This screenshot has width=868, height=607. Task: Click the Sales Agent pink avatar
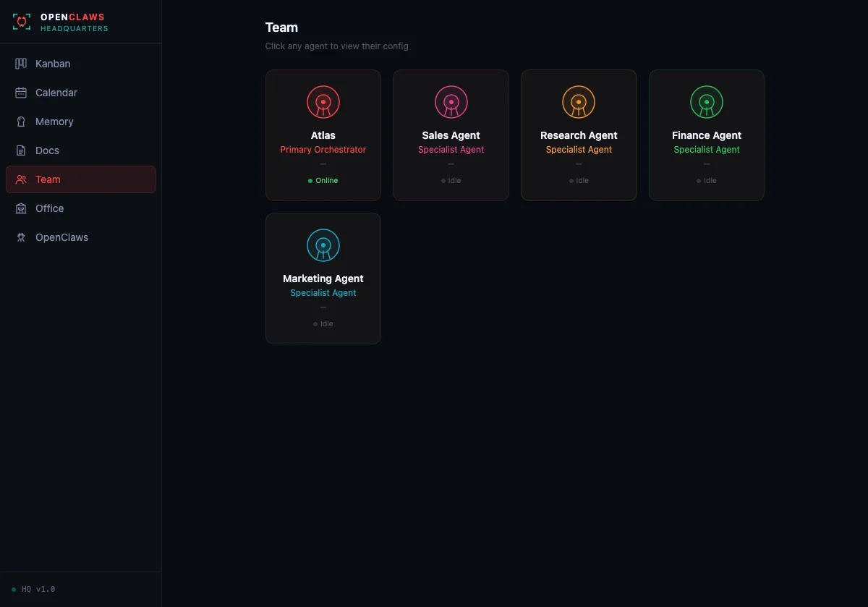(x=451, y=102)
